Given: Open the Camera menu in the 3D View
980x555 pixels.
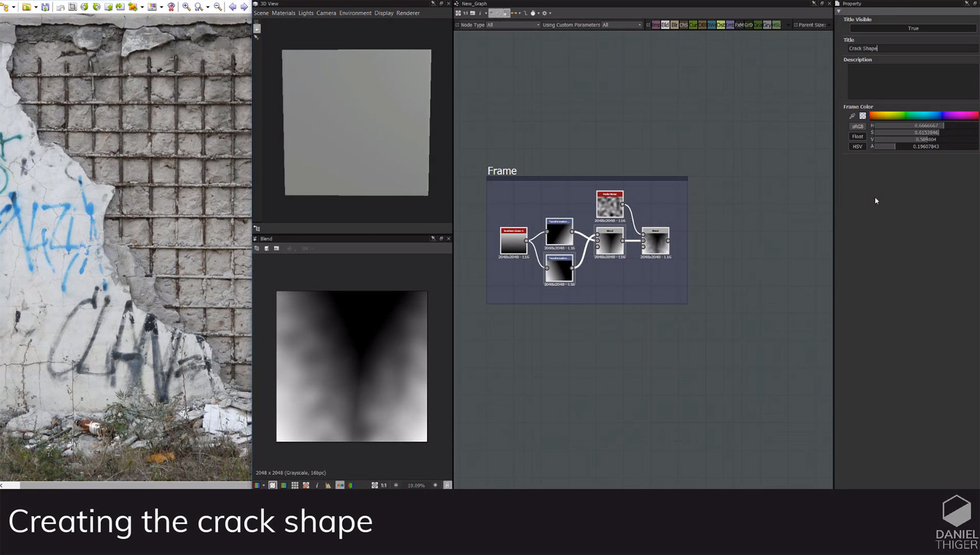Looking at the screenshot, I should coord(326,13).
